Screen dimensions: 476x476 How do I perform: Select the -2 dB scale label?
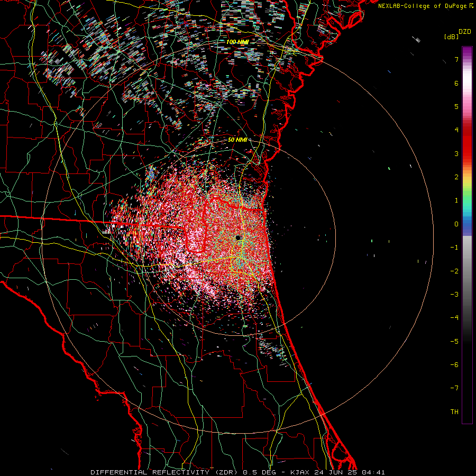click(454, 271)
